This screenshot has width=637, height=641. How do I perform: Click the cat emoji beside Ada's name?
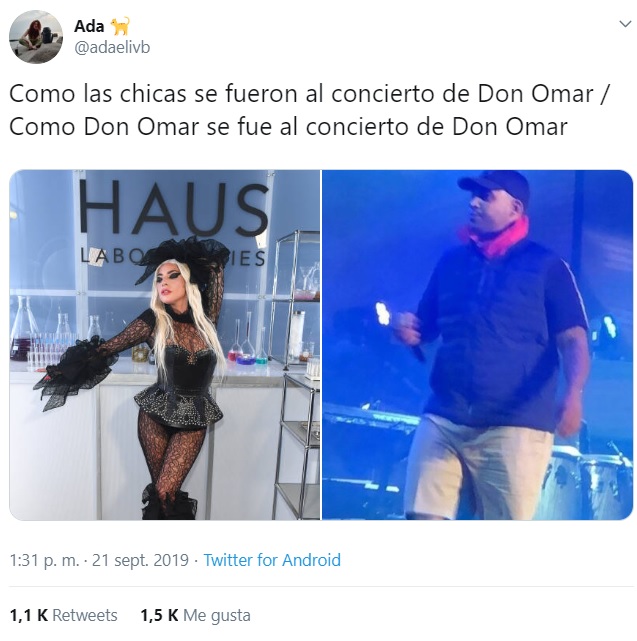coord(120,26)
